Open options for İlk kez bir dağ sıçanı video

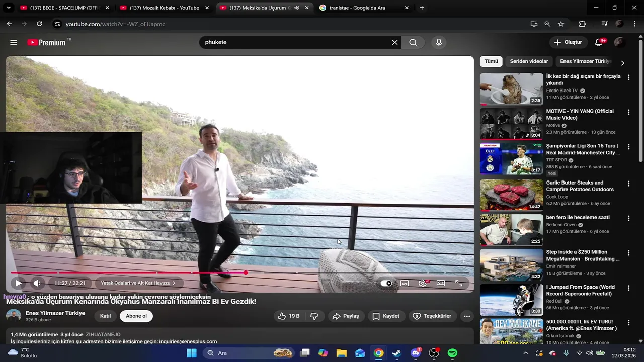coord(628,77)
